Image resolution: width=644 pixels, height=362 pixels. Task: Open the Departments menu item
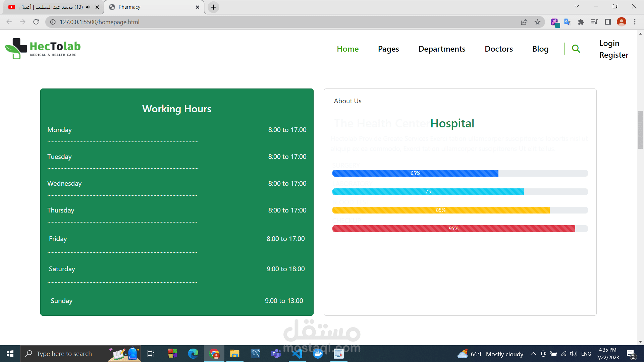pos(442,49)
